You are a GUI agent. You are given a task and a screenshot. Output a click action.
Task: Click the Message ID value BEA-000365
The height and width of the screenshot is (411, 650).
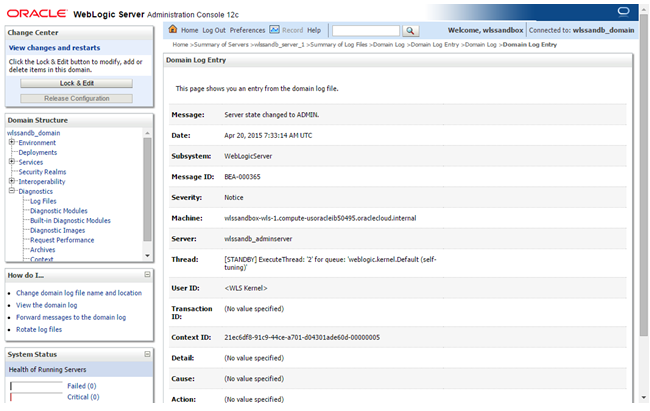[x=243, y=177]
